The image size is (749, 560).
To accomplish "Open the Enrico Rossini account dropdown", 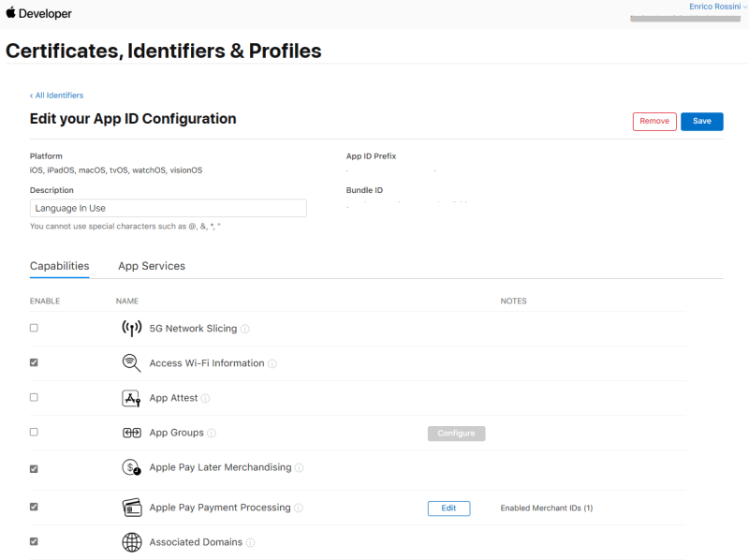I will pos(717,7).
